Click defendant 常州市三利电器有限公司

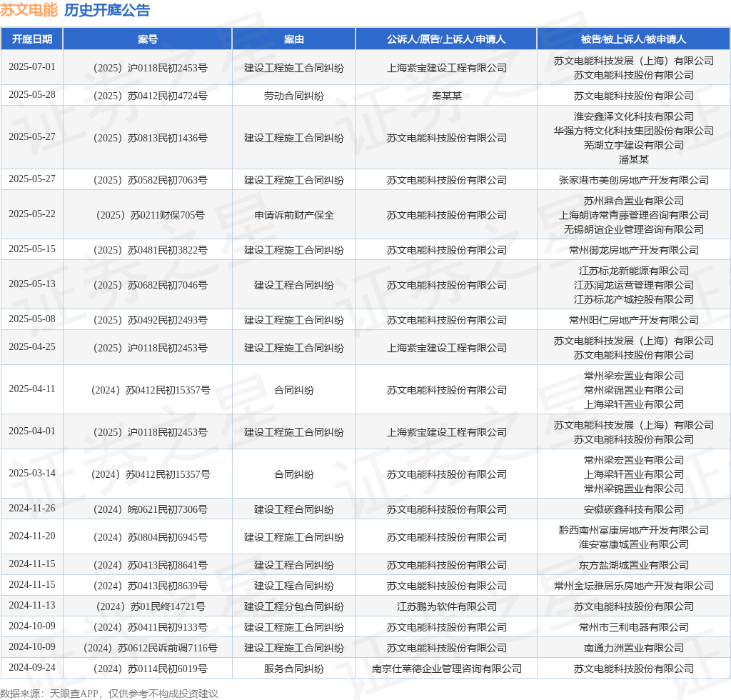pyautogui.click(x=634, y=627)
